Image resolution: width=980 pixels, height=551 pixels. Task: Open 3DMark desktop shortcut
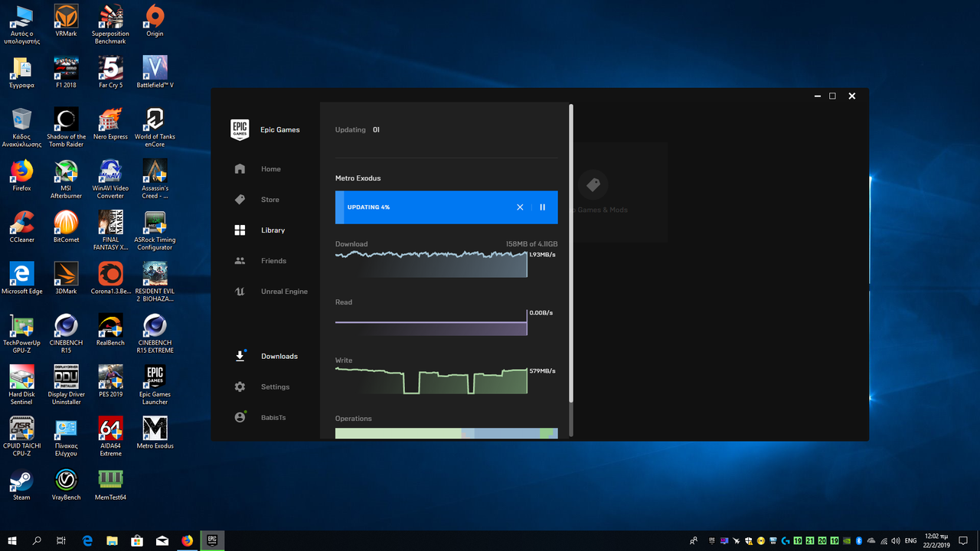pos(66,278)
